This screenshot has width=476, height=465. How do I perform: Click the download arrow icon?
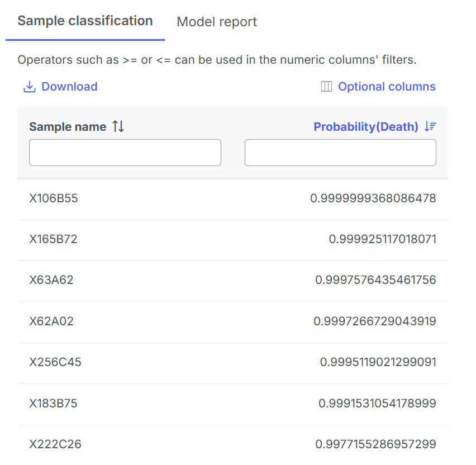(x=29, y=87)
